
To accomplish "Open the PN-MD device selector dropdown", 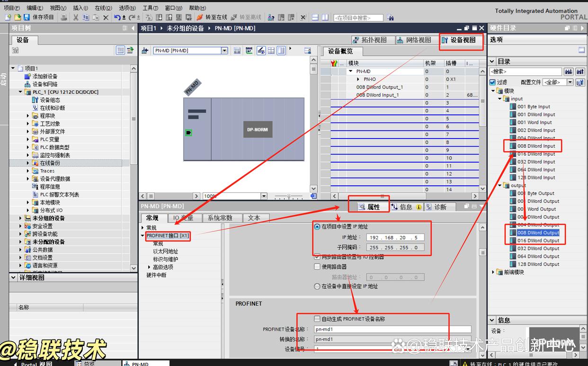I will 224,51.
